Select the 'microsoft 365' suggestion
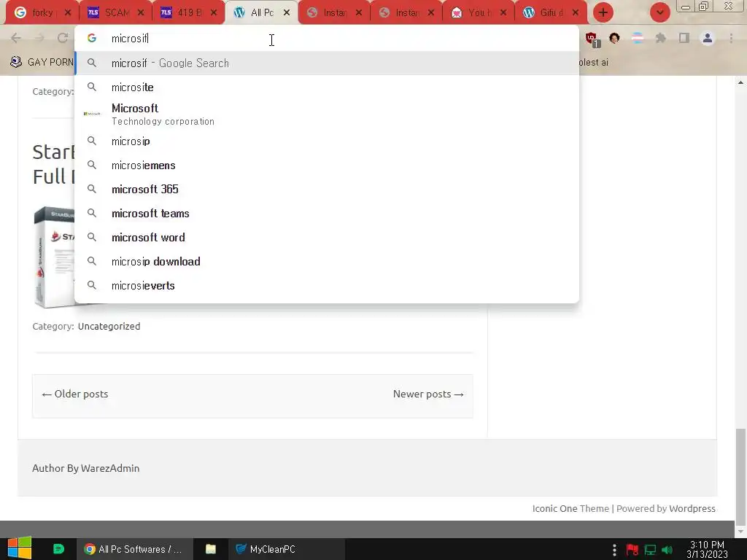 [326, 189]
